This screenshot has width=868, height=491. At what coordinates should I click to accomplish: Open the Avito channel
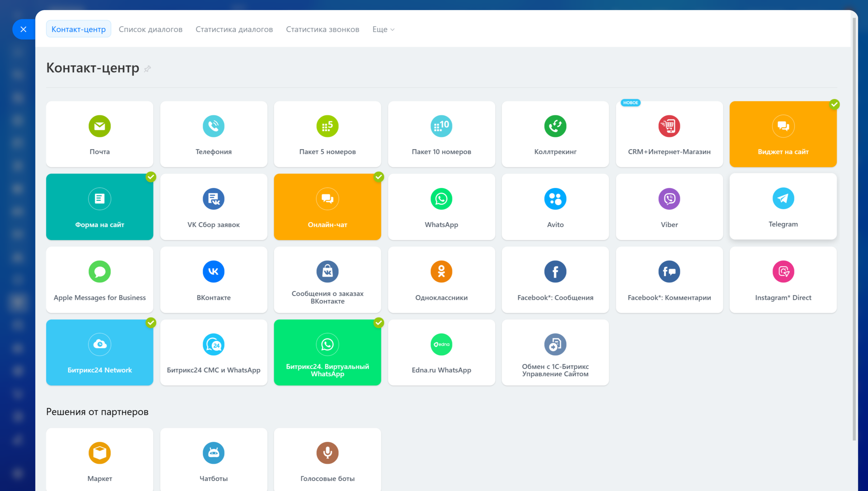(555, 207)
